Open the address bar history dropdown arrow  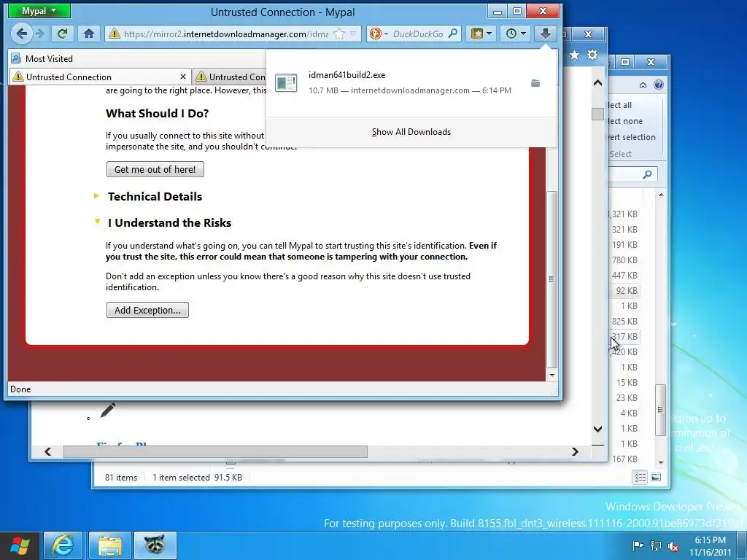click(x=354, y=34)
